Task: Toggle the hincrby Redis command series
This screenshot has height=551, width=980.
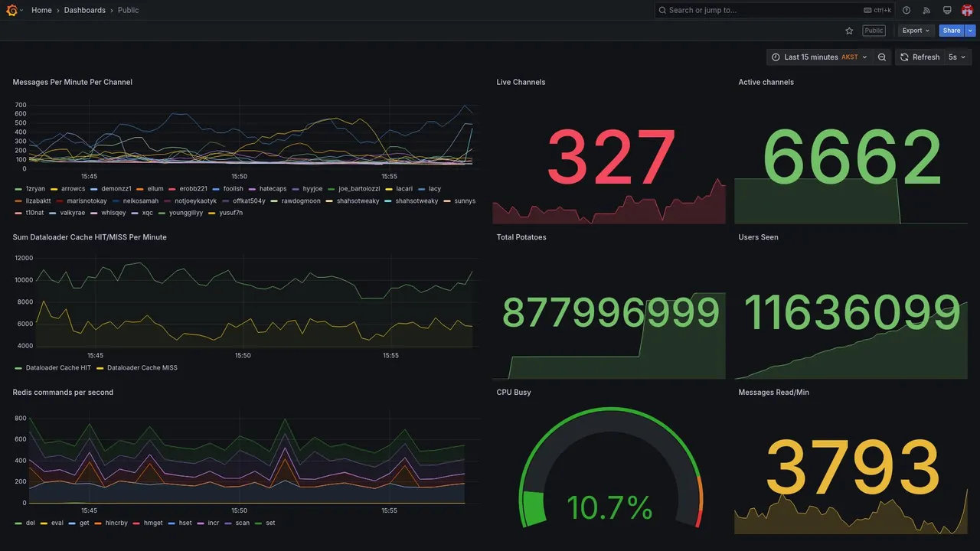Action: click(x=116, y=523)
